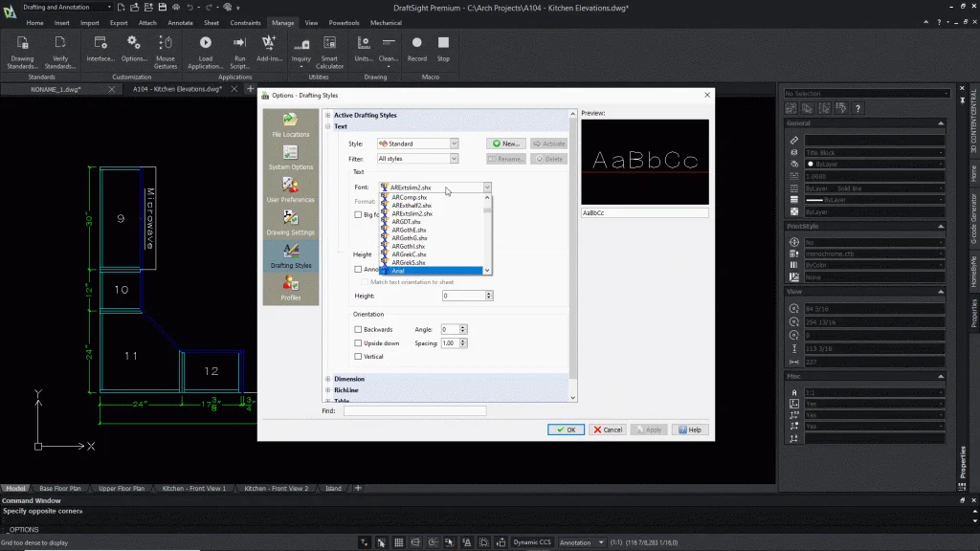Click the Find text field
This screenshot has width=980, height=551.
click(x=414, y=410)
